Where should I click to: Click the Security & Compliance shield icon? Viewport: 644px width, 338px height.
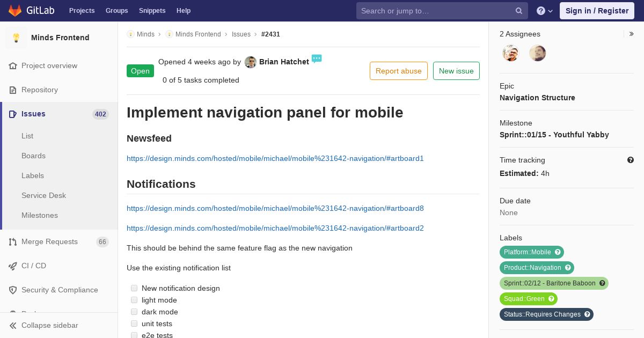[13, 290]
